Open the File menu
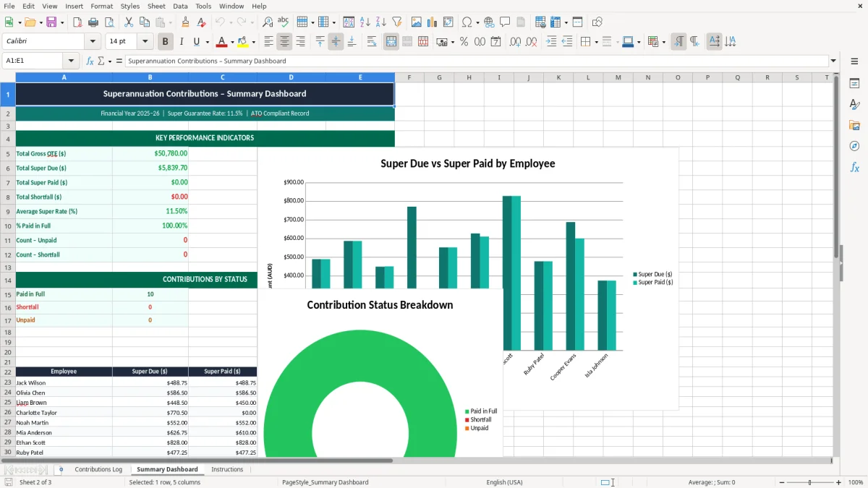 [x=9, y=6]
